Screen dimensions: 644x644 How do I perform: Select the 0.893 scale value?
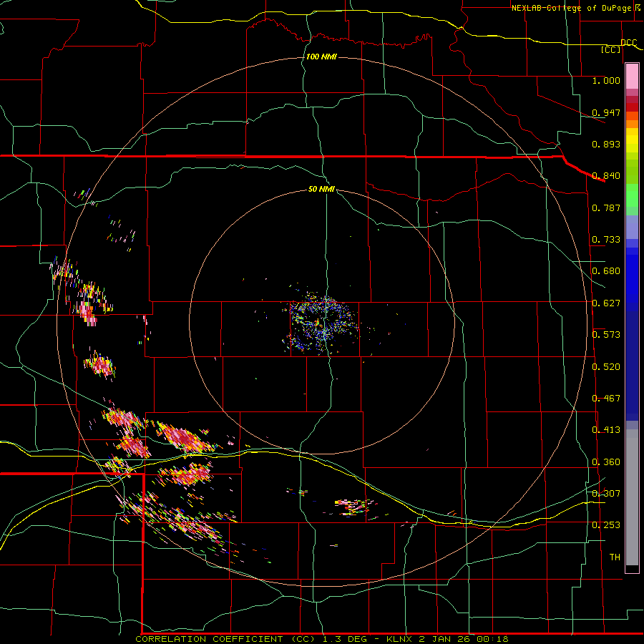pos(606,144)
